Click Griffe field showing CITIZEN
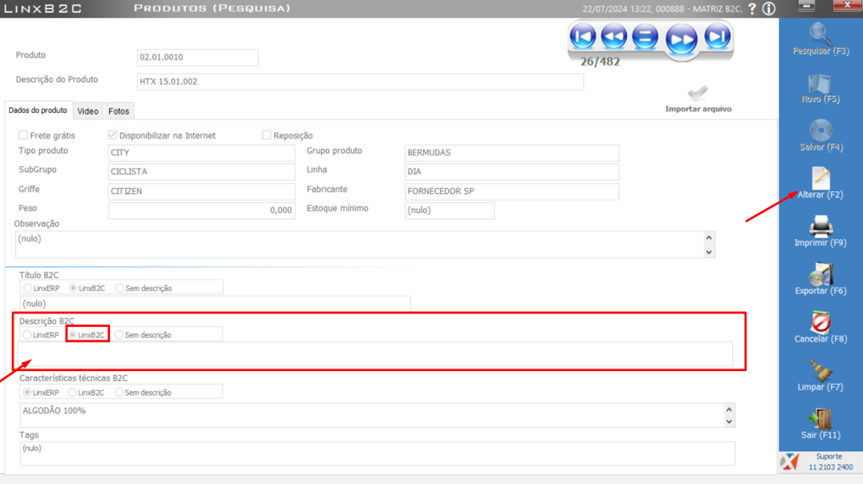The height and width of the screenshot is (484, 863). (x=201, y=191)
